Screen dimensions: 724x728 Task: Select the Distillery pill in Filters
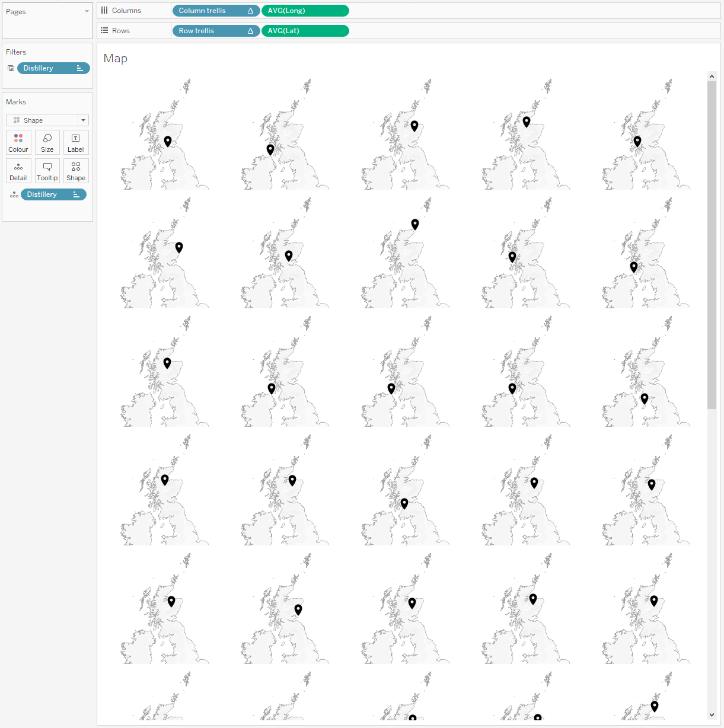tap(53, 68)
